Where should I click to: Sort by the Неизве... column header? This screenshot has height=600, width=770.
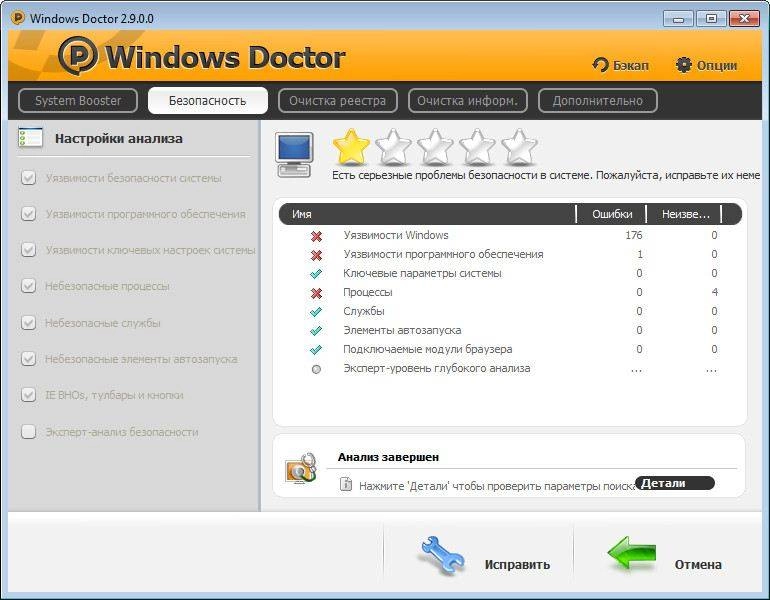point(685,214)
